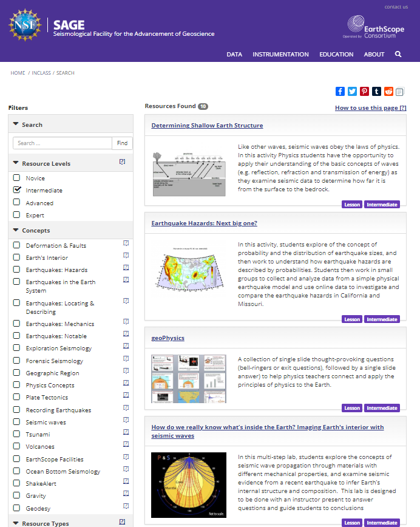Open help icon for Deformation & Faults
The width and height of the screenshot is (420, 527).
point(126,243)
